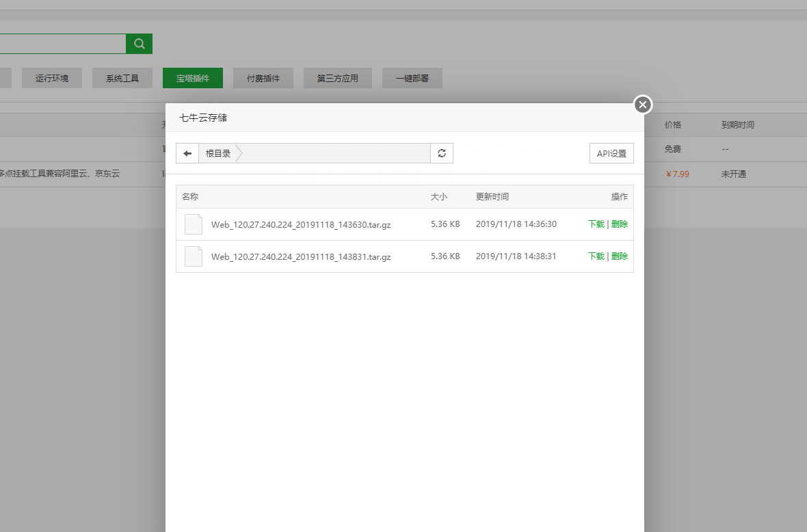This screenshot has height=532, width=807.
Task: Click the 价格 column header in background
Action: coord(673,125)
